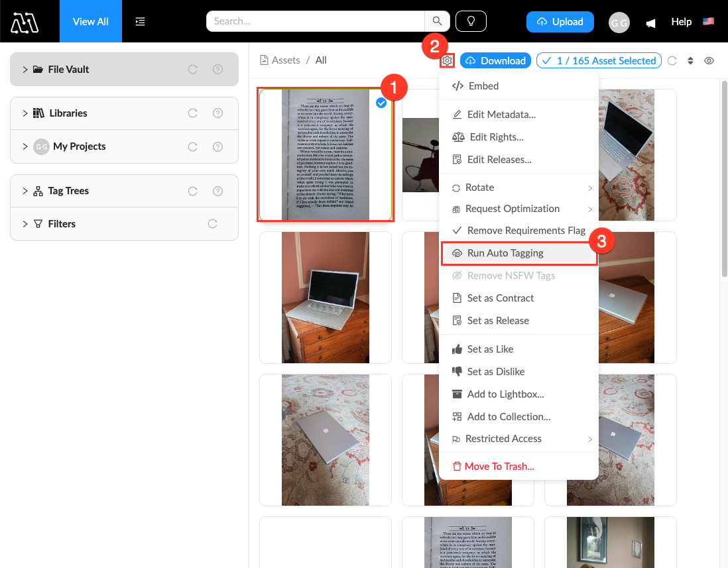This screenshot has width=728, height=568.
Task: Open the megaphone announcements icon
Action: [x=651, y=23]
